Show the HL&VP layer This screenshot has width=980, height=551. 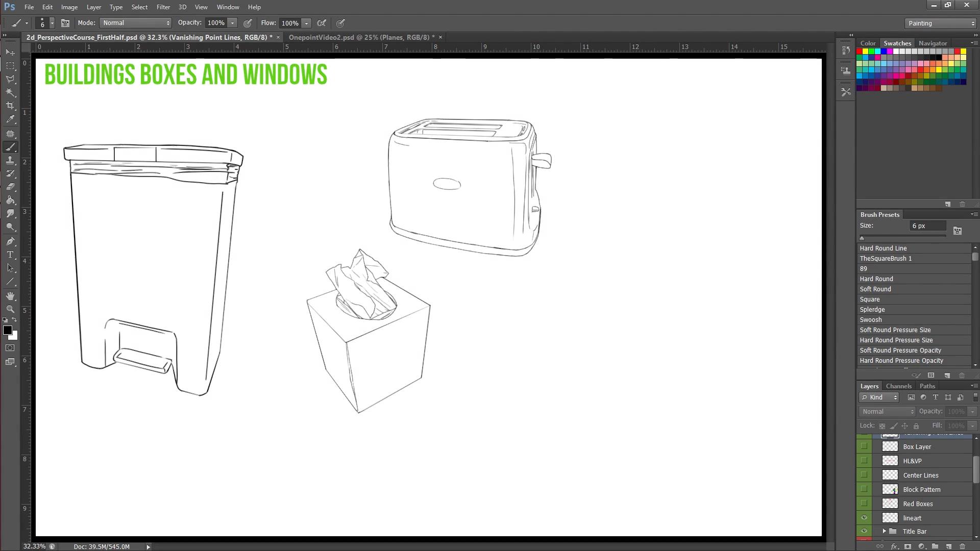click(x=864, y=461)
